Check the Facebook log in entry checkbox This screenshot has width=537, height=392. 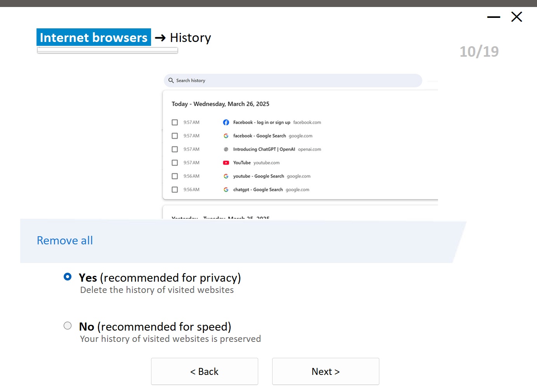pos(175,122)
